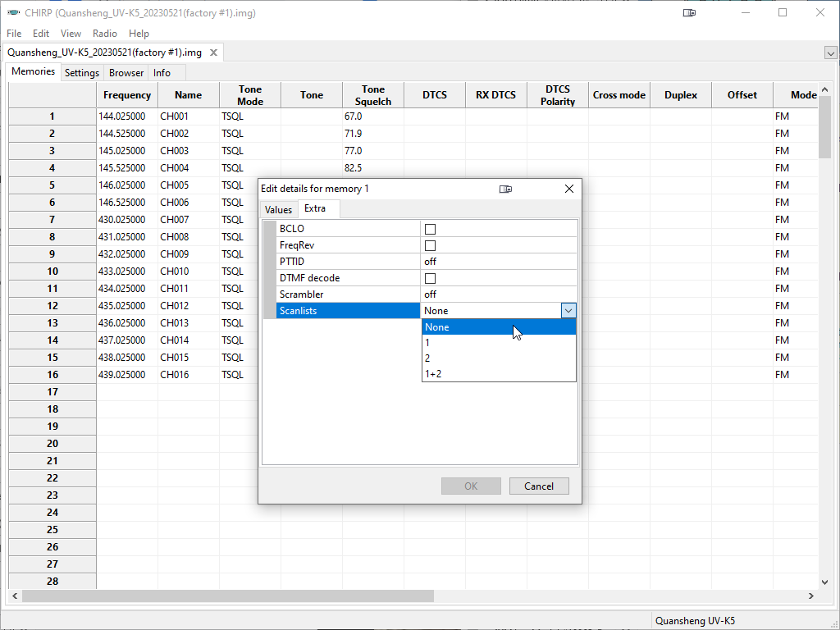The image size is (840, 630).
Task: Click the TSQL tone mode cell for CH003
Action: (250, 151)
